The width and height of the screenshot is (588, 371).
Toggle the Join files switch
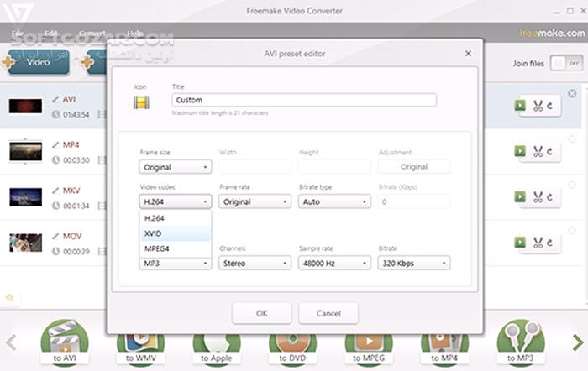[566, 63]
